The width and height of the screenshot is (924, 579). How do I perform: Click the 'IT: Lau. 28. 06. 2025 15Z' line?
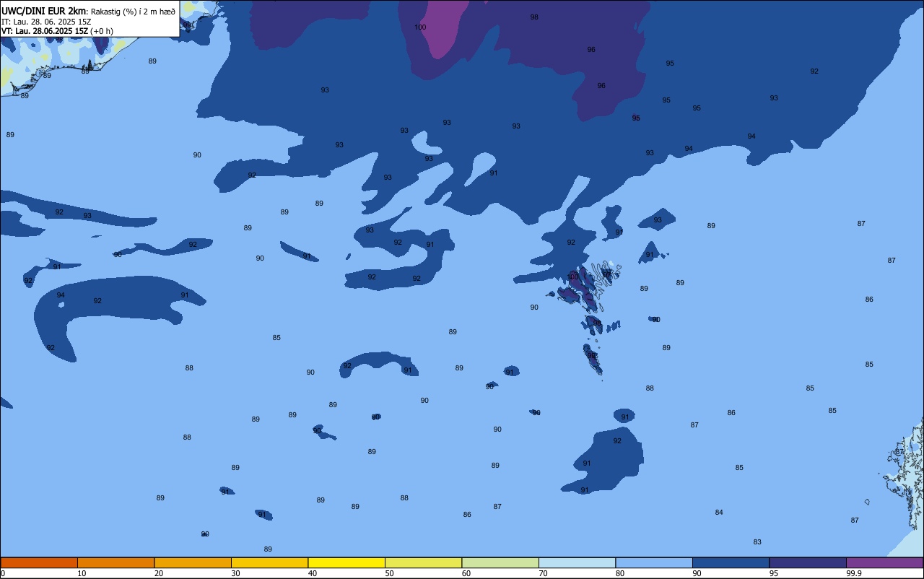(x=46, y=22)
